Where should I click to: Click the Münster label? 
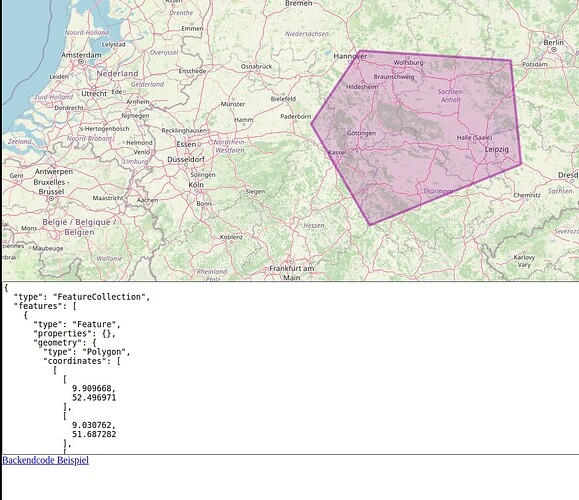coord(233,104)
